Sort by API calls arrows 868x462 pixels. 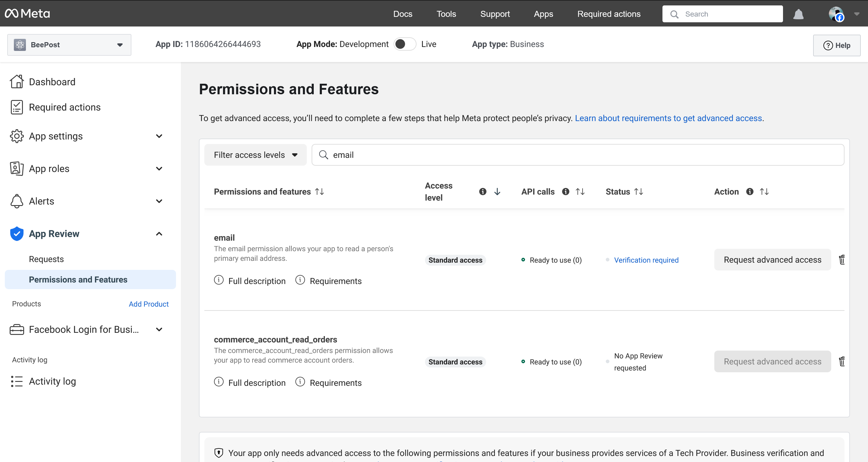coord(580,192)
